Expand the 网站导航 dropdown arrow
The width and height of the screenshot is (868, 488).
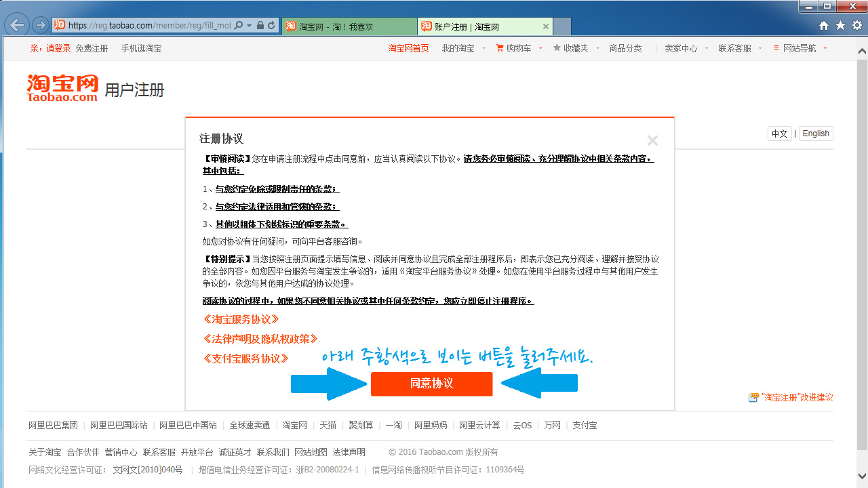(x=825, y=48)
